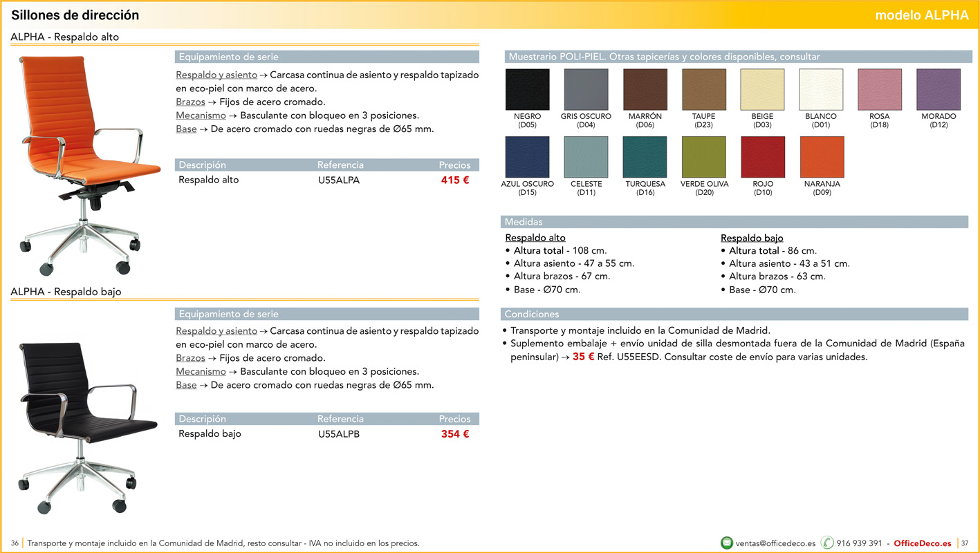Choose the TAUPE (D23) swatch
The width and height of the screenshot is (980, 553).
704,89
